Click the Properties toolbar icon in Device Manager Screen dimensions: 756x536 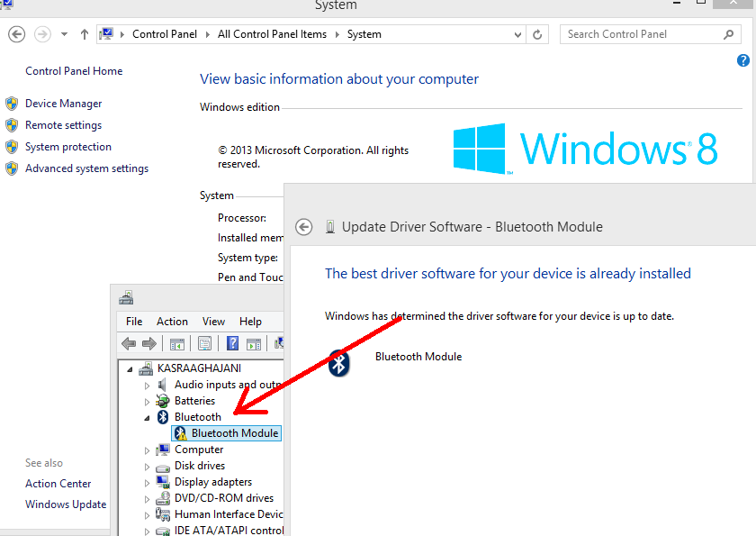click(x=204, y=343)
